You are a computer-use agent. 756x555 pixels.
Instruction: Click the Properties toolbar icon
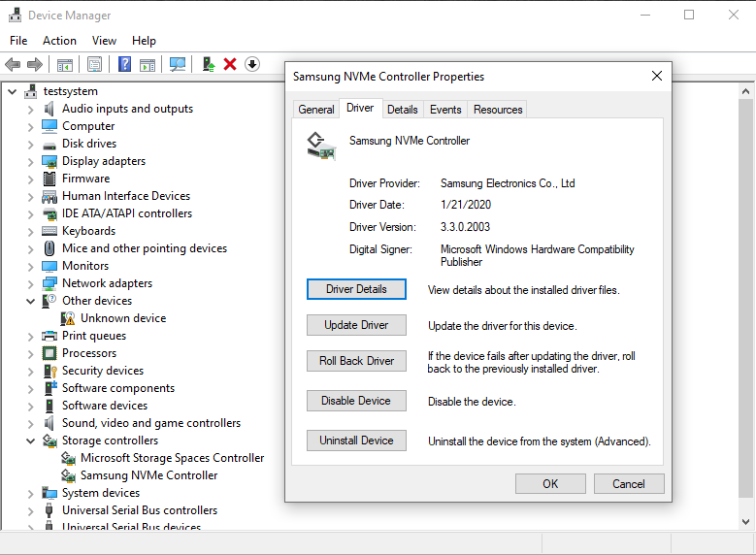tap(94, 64)
